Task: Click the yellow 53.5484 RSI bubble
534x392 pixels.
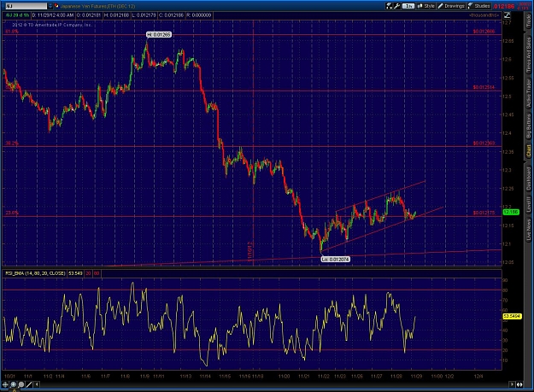Action: pos(512,316)
